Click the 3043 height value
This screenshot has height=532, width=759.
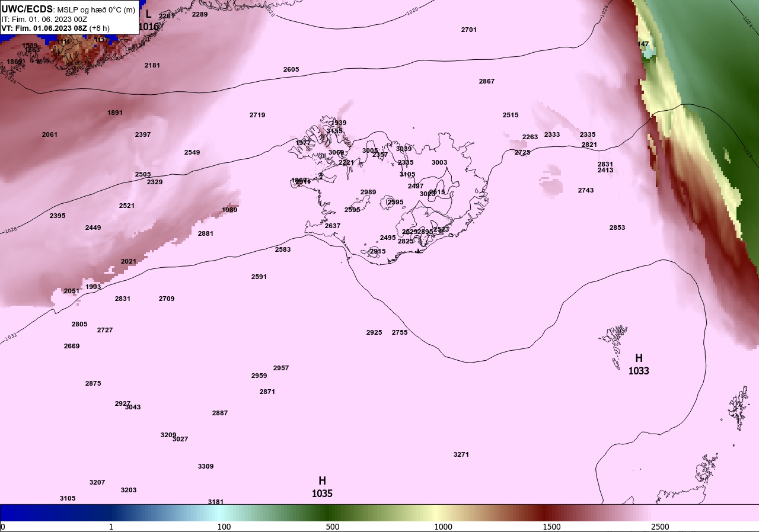[x=133, y=407]
